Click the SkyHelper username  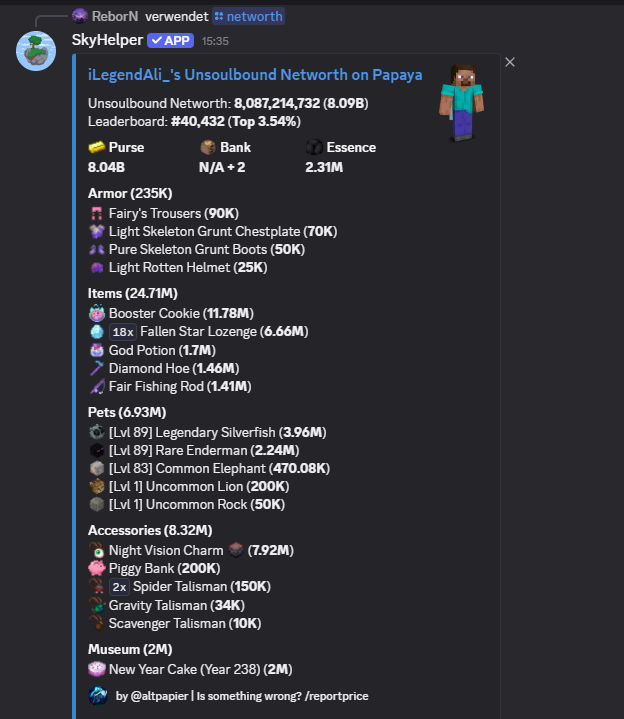107,40
